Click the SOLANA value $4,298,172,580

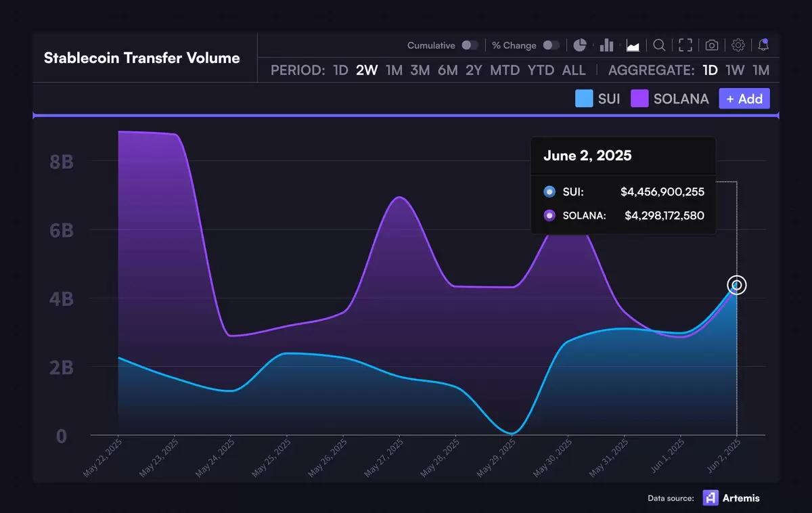click(x=664, y=216)
